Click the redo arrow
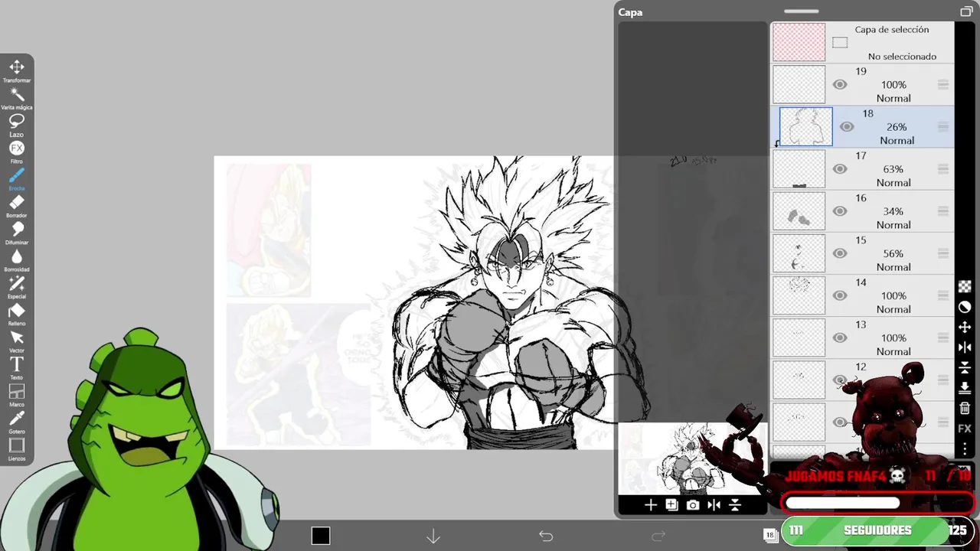This screenshot has width=980, height=551. (658, 536)
